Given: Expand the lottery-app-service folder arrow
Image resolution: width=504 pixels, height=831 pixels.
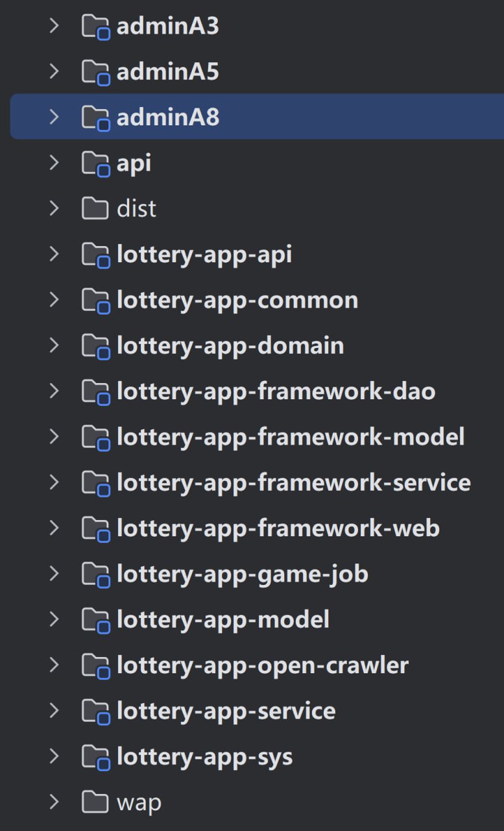Looking at the screenshot, I should point(54,711).
